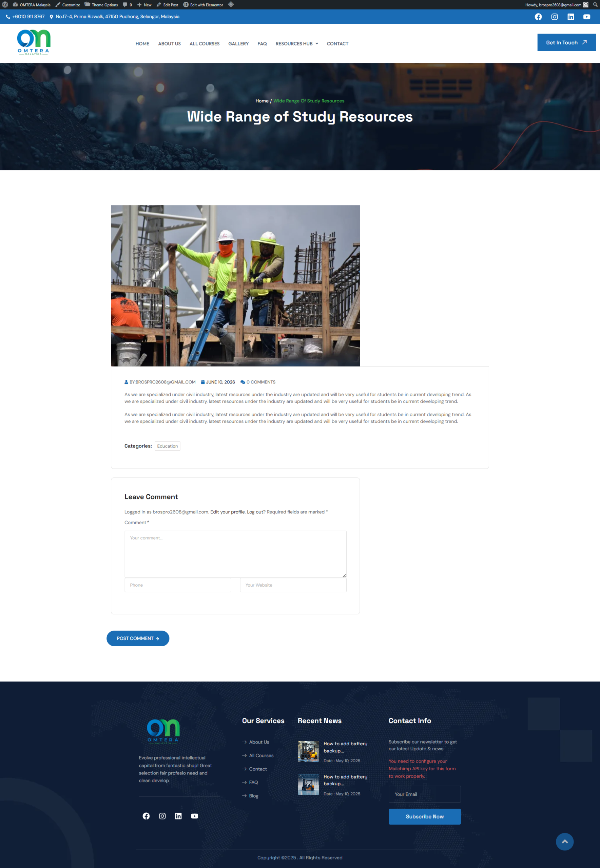Focus the Phone input field

pos(178,585)
